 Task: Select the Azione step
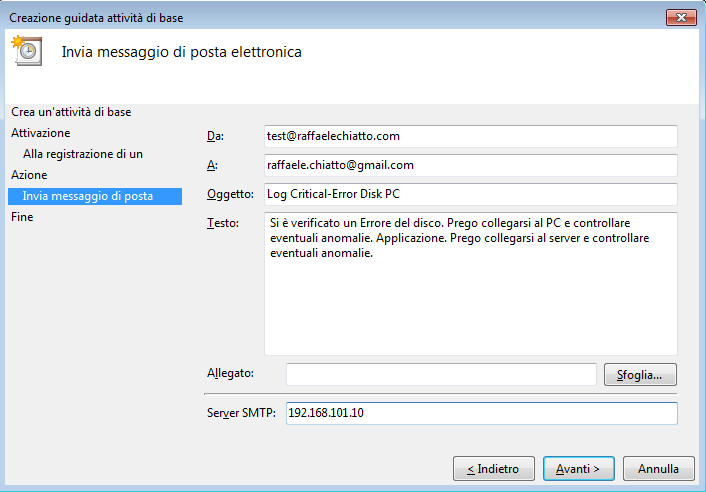(29, 175)
